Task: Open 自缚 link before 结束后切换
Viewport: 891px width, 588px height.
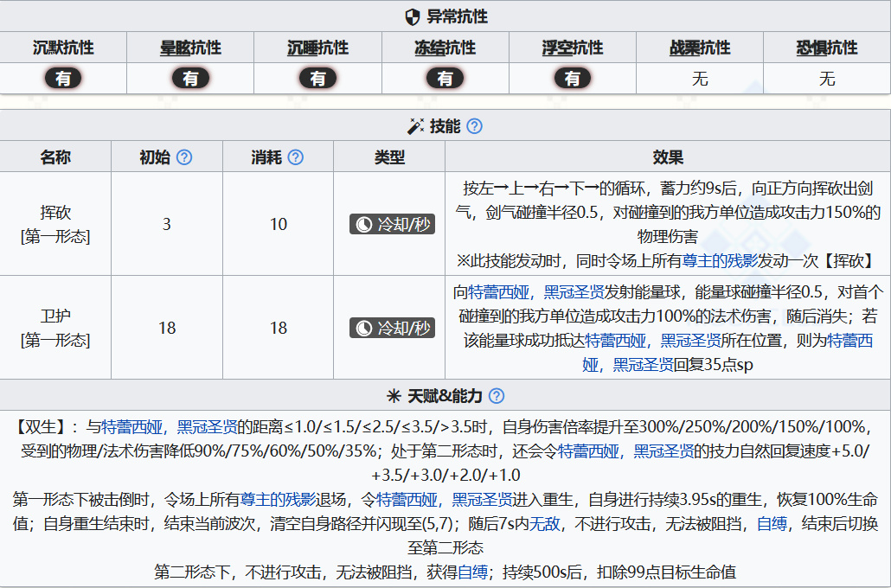Action: pyautogui.click(x=772, y=523)
